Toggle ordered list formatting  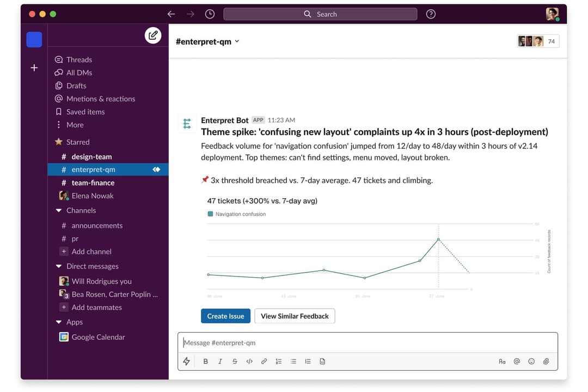(279, 362)
